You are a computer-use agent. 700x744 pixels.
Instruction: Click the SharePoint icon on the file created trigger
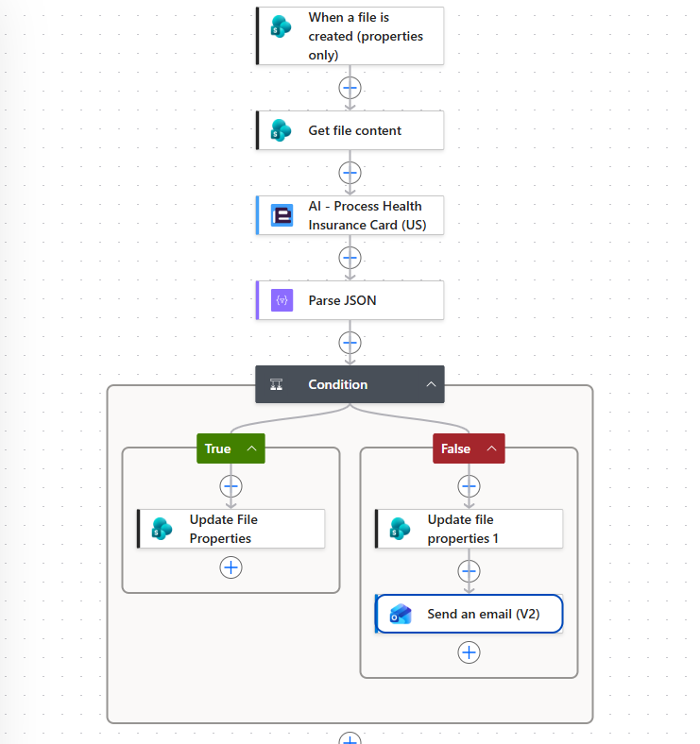(x=281, y=26)
